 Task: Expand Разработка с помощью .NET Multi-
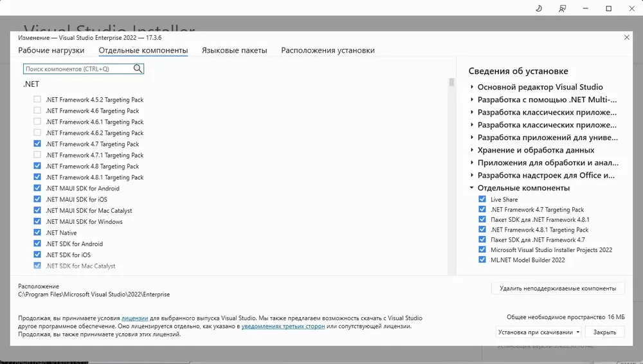point(472,100)
